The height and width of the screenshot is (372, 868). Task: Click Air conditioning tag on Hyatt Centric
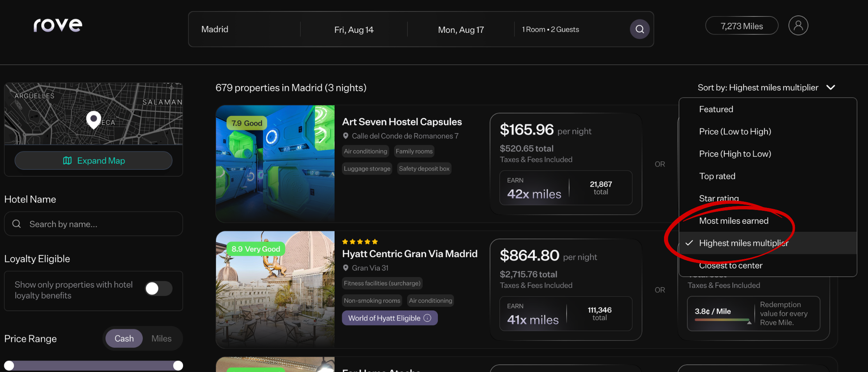pyautogui.click(x=431, y=301)
